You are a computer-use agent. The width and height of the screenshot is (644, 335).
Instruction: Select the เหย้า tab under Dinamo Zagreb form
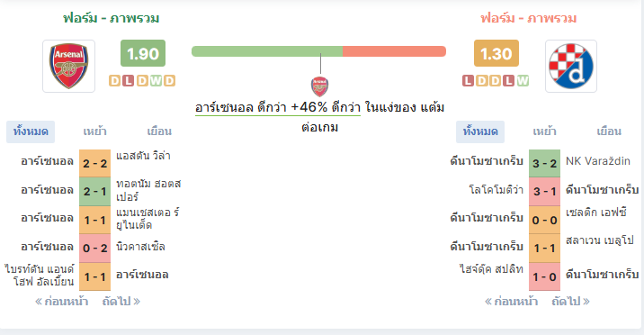pyautogui.click(x=544, y=131)
